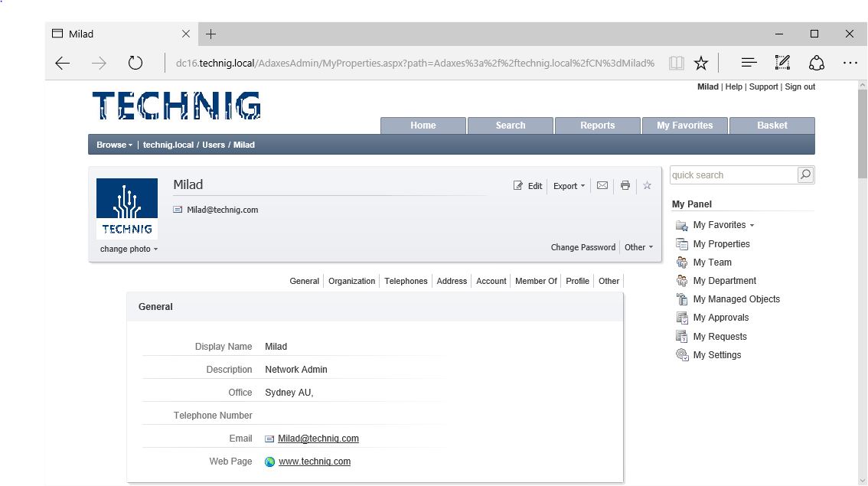Click the My Requests icon
This screenshot has width=868, height=486.
[681, 337]
